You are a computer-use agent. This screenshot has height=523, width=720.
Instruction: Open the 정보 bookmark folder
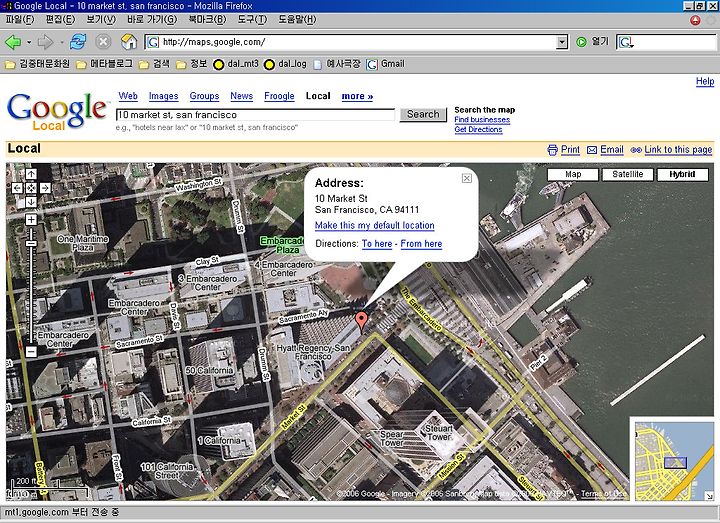point(192,64)
